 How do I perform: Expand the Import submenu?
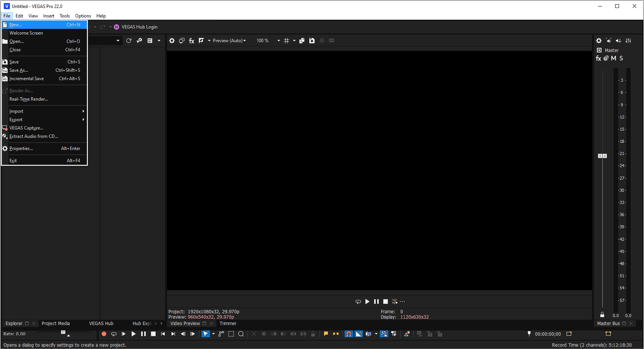(x=44, y=111)
